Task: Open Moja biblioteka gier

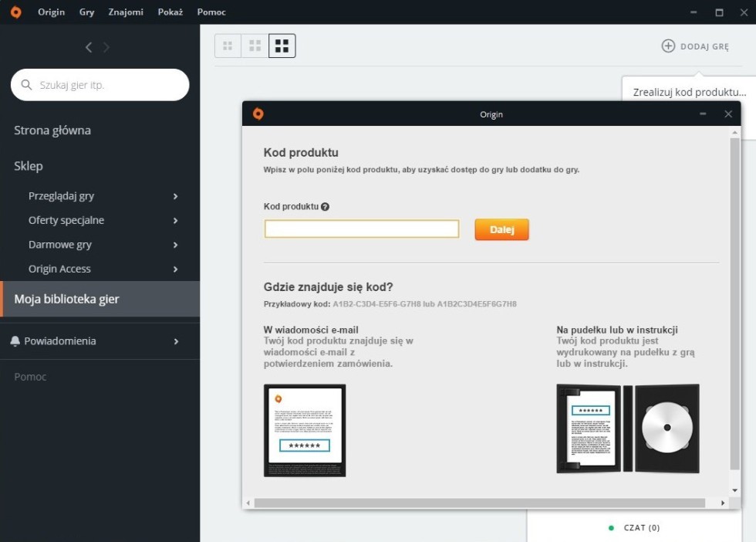Action: point(100,300)
